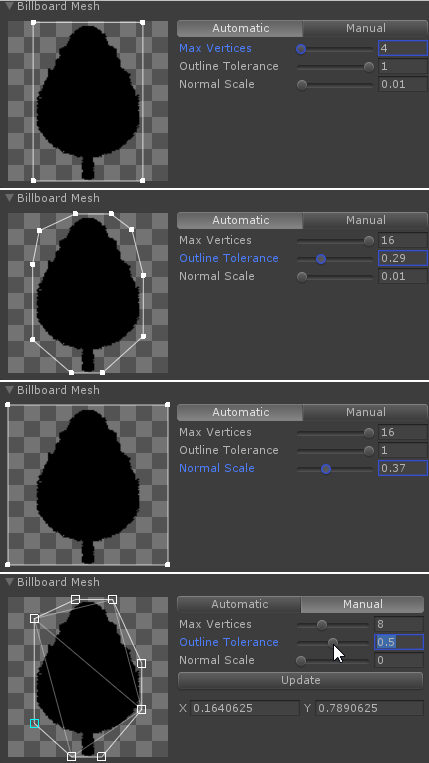Focus the Normal Scale field showing 0.37
The width and height of the screenshot is (429, 763).
pyautogui.click(x=403, y=468)
